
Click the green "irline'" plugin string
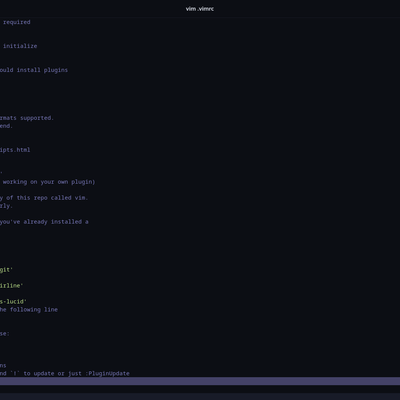coord(11,286)
